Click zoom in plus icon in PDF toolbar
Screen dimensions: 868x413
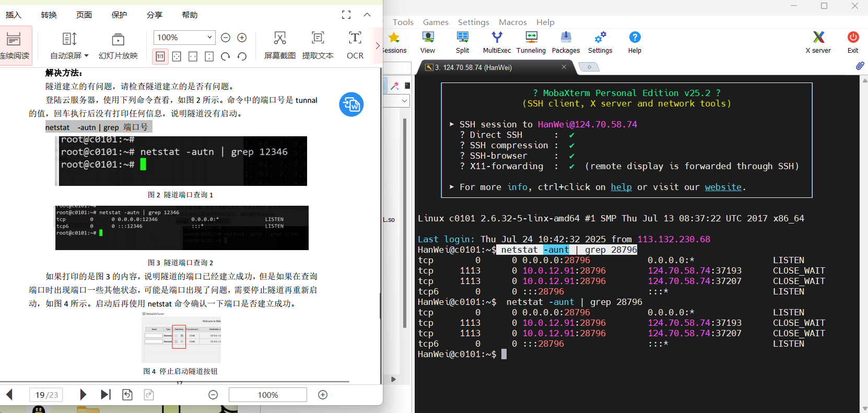tap(242, 38)
